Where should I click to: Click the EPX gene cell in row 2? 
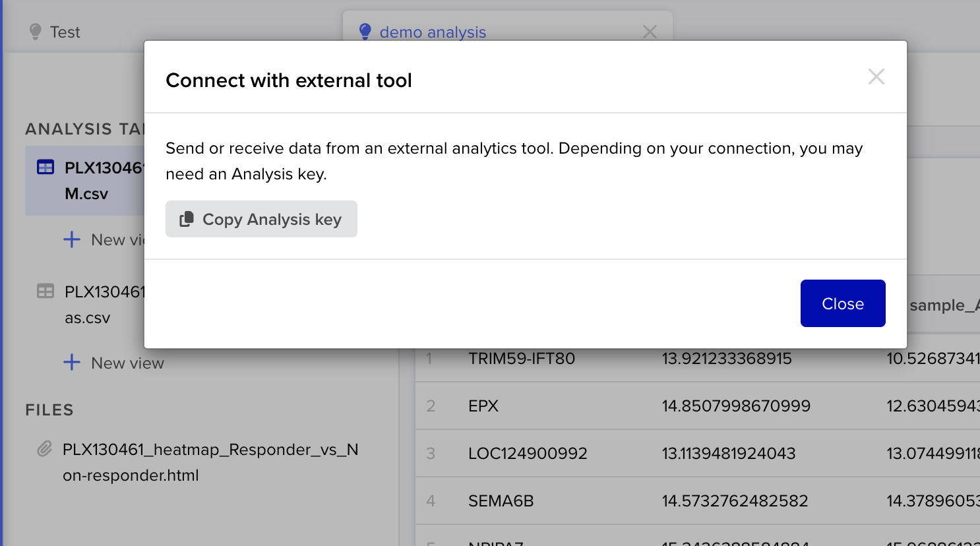coord(483,406)
